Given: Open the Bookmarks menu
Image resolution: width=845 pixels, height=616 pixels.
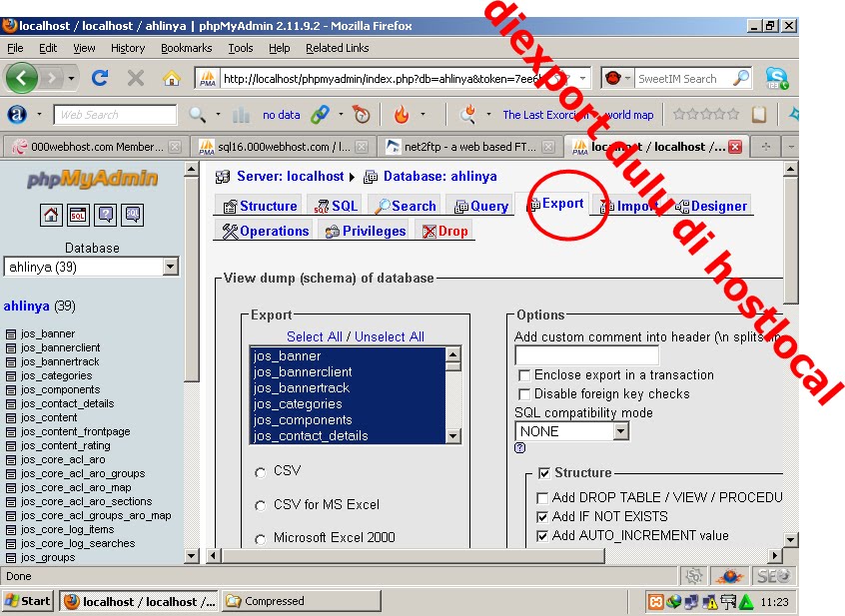Looking at the screenshot, I should click(x=187, y=48).
